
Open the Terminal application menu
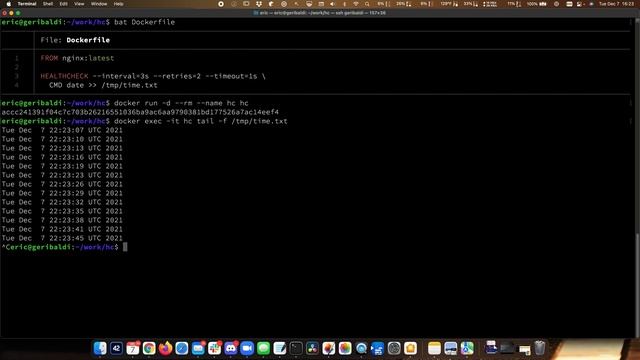click(x=27, y=4)
